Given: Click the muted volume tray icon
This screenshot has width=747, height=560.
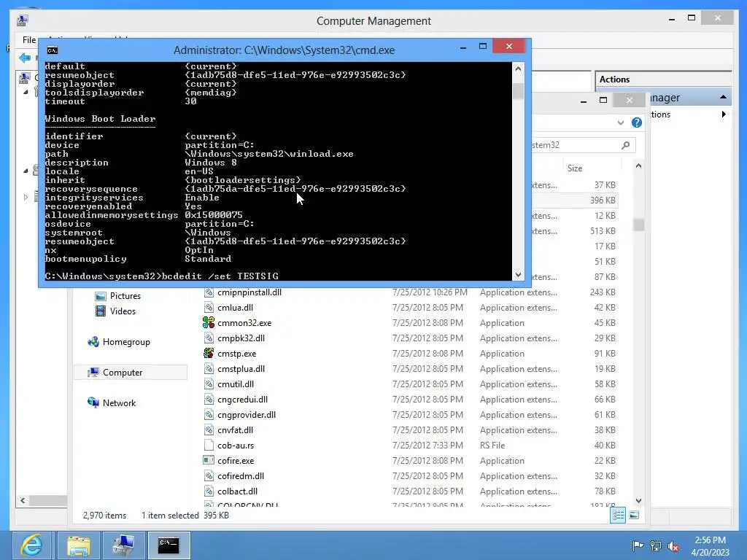Looking at the screenshot, I should [x=673, y=545].
